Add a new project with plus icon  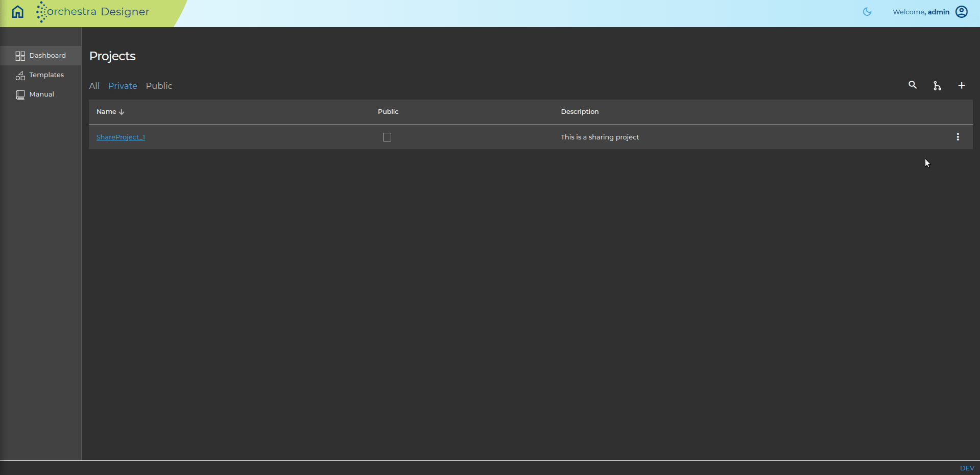pyautogui.click(x=962, y=86)
